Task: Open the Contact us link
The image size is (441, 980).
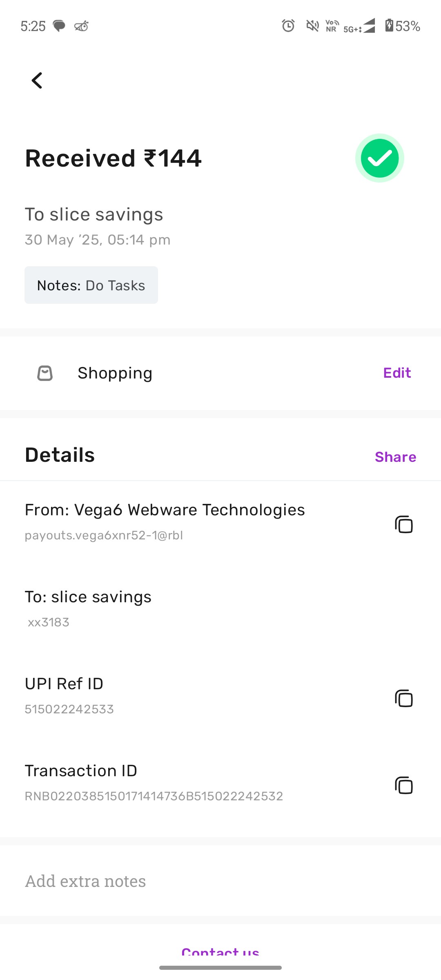Action: pyautogui.click(x=220, y=952)
